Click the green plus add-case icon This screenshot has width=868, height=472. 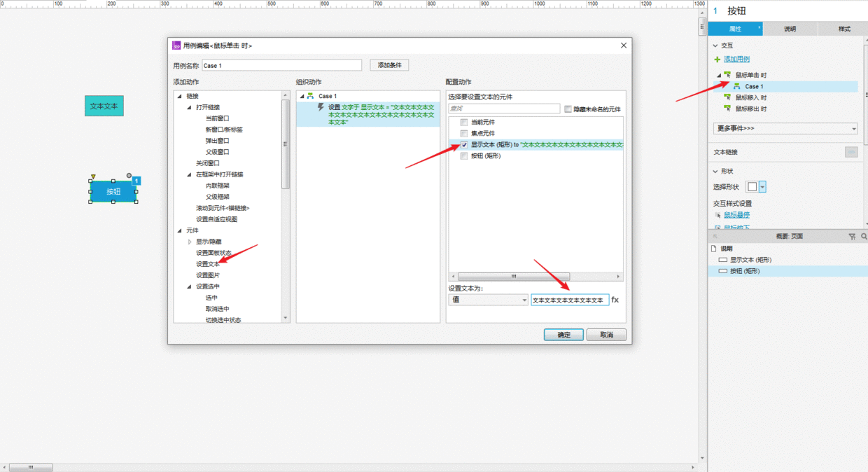717,60
